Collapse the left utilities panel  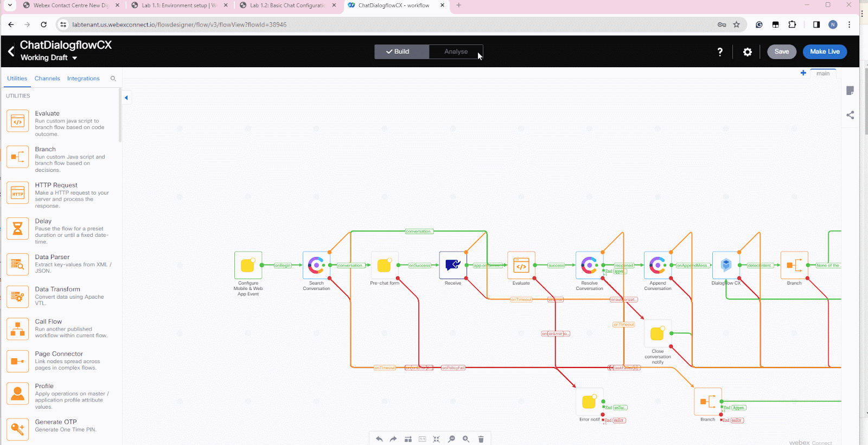point(126,98)
